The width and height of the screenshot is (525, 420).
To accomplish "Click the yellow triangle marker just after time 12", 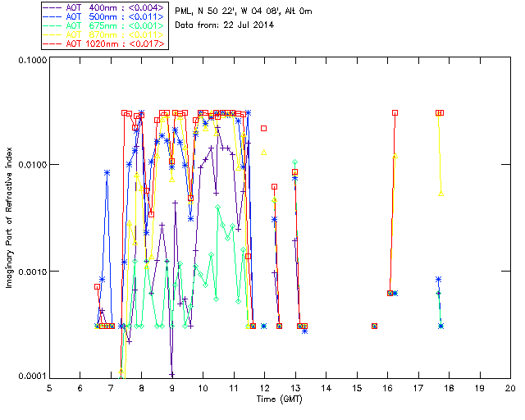I will 264,152.
